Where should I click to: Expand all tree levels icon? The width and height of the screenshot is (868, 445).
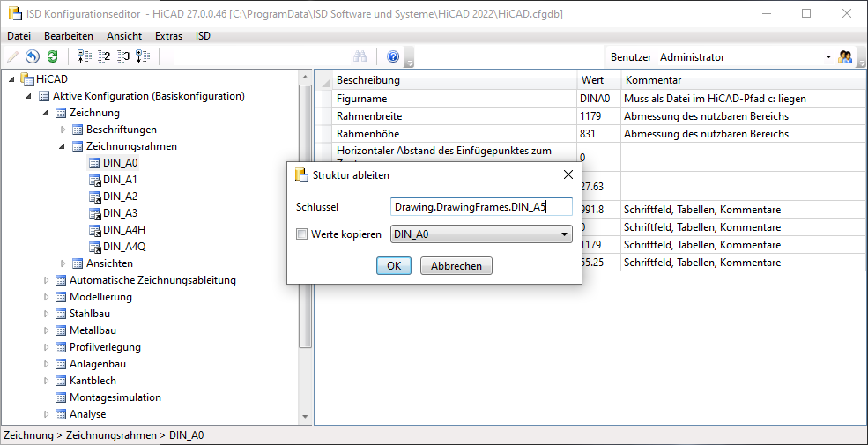[143, 56]
